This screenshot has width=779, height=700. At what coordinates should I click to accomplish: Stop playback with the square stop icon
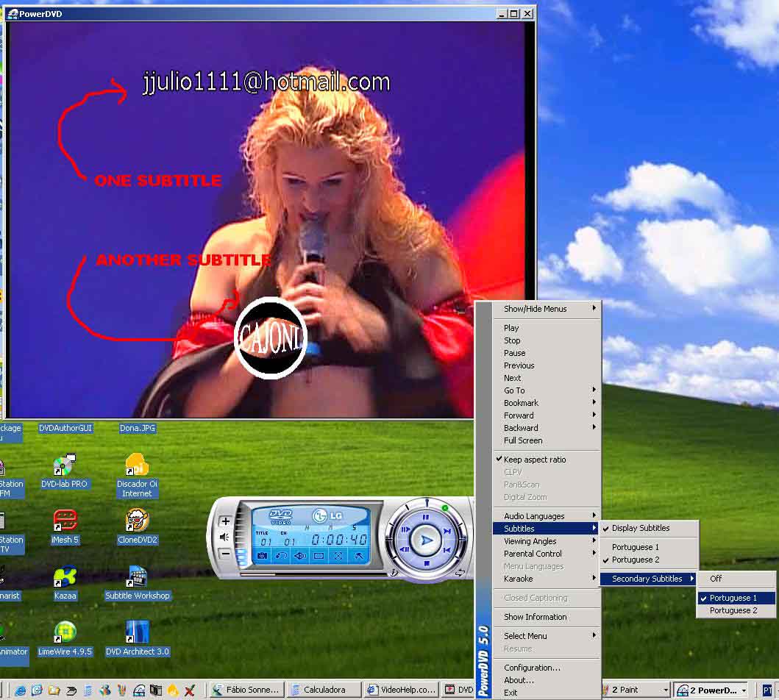426,563
